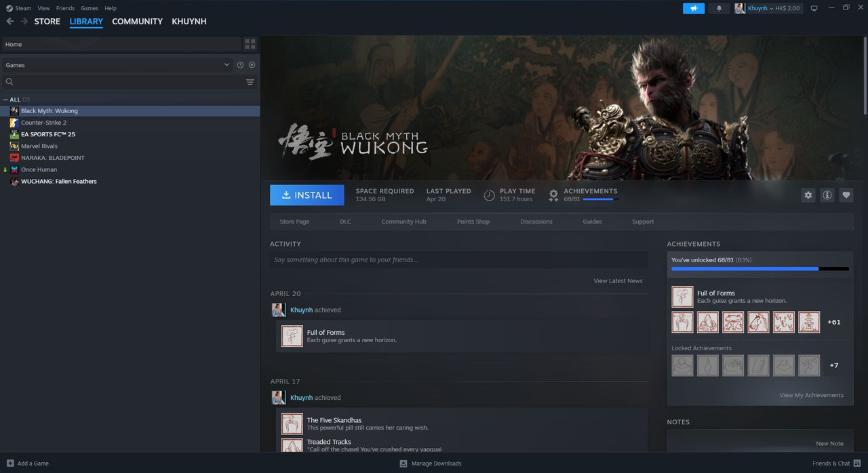The width and height of the screenshot is (868, 473).
Task: Toggle library grid collection view icon
Action: pyautogui.click(x=250, y=44)
